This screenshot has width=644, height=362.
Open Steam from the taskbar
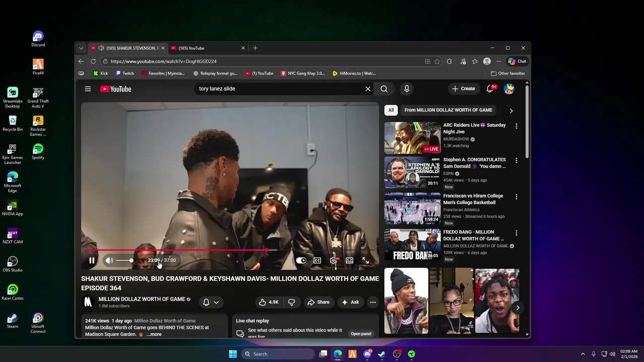coord(382,354)
